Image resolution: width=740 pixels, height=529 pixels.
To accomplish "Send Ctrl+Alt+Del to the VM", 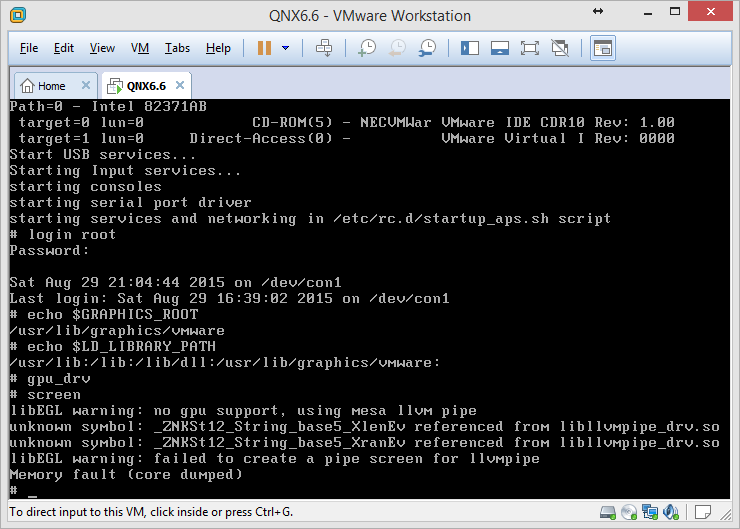I will (323, 47).
